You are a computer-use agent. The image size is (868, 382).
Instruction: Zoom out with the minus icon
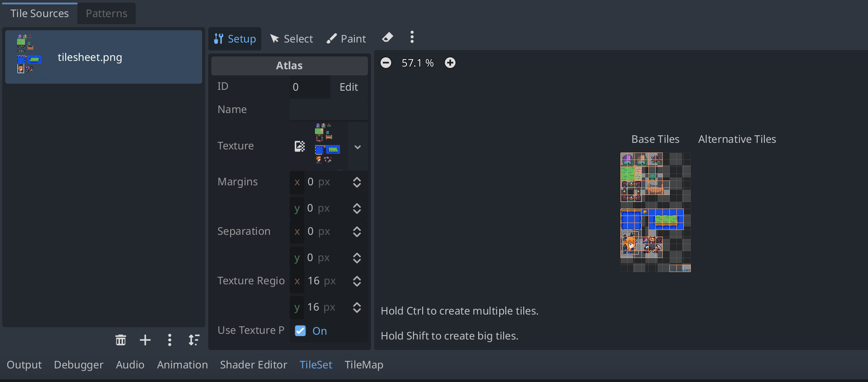pos(386,63)
